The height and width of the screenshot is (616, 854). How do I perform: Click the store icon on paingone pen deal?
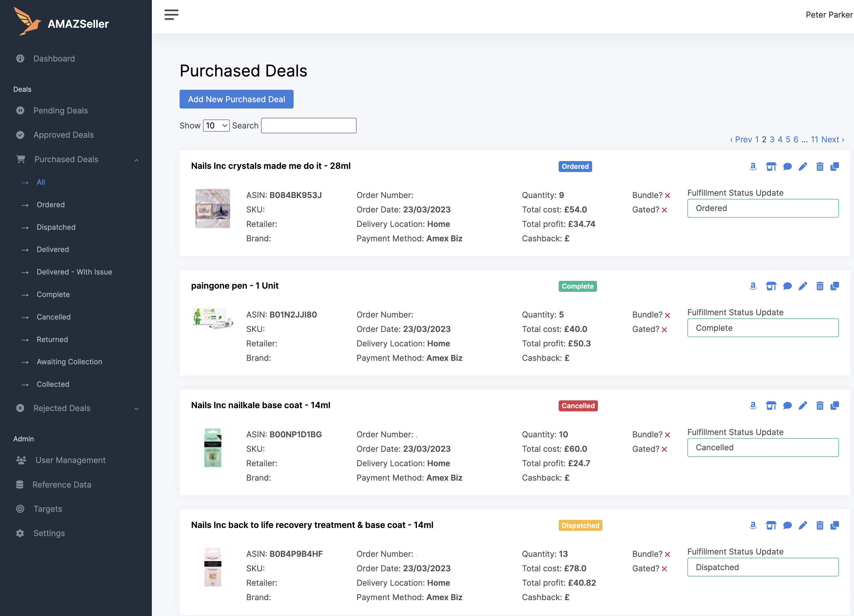tap(771, 286)
